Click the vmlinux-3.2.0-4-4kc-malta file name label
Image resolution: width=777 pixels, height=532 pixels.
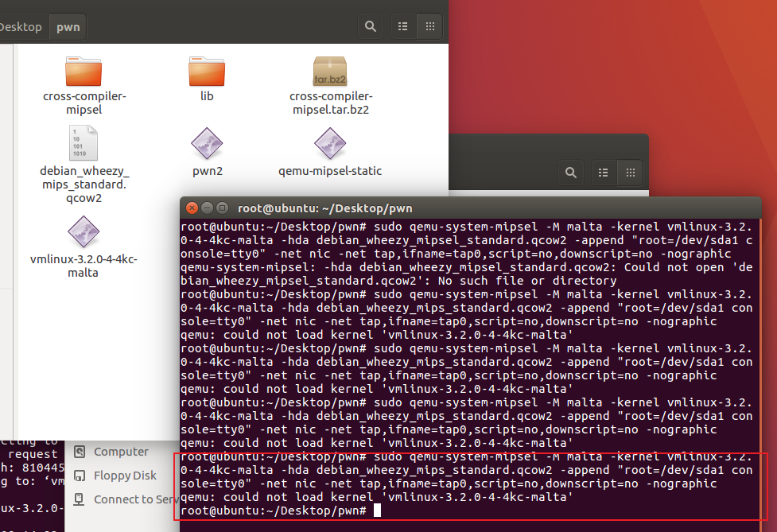pyautogui.click(x=84, y=266)
